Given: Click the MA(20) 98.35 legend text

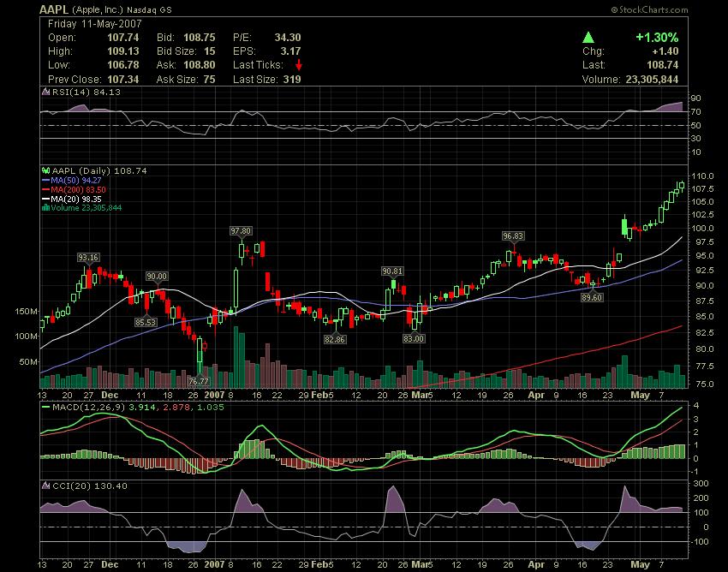Looking at the screenshot, I should pyautogui.click(x=76, y=199).
